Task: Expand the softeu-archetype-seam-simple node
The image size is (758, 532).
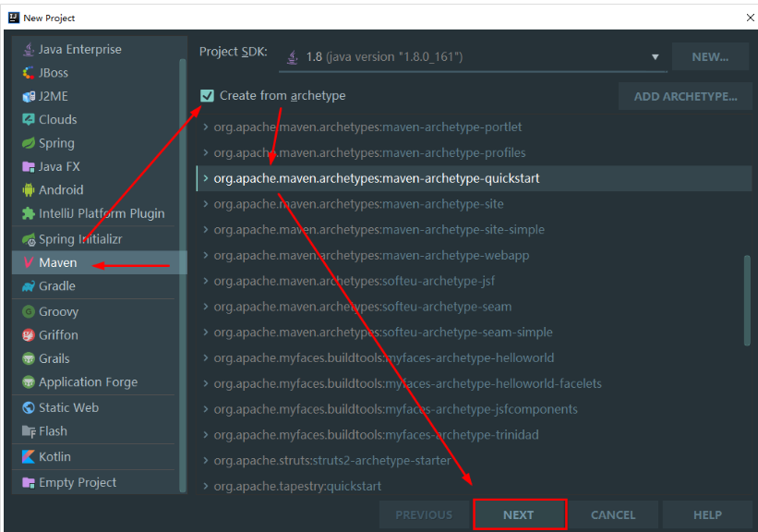Action: pos(206,332)
